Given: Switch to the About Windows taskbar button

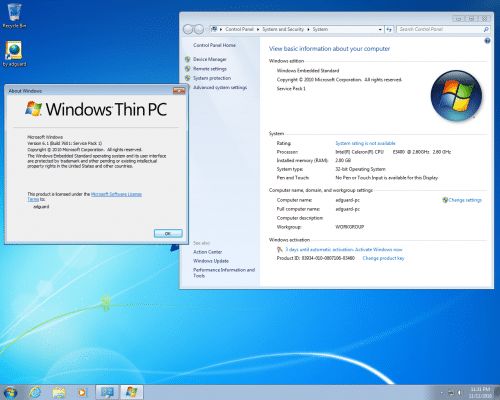Looking at the screenshot, I should pos(131,392).
